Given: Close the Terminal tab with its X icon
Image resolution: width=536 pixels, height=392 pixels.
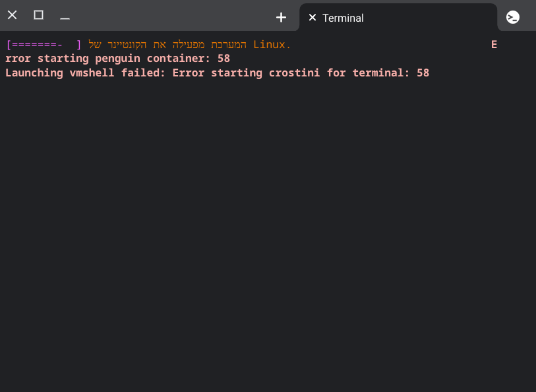Looking at the screenshot, I should tap(313, 18).
